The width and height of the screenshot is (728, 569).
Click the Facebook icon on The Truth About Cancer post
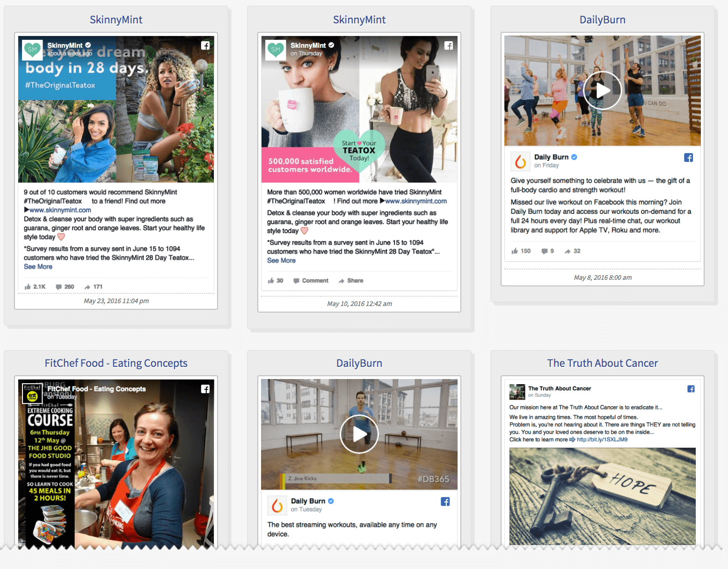coord(691,388)
